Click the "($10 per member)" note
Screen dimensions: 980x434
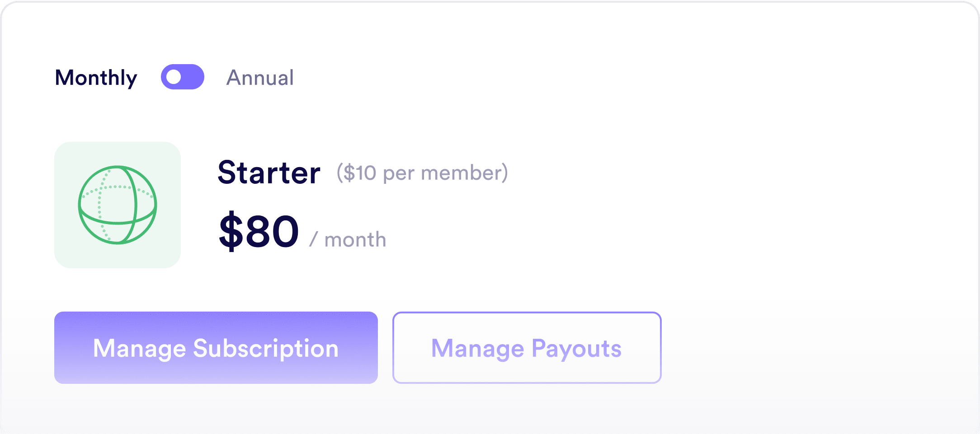pos(422,173)
